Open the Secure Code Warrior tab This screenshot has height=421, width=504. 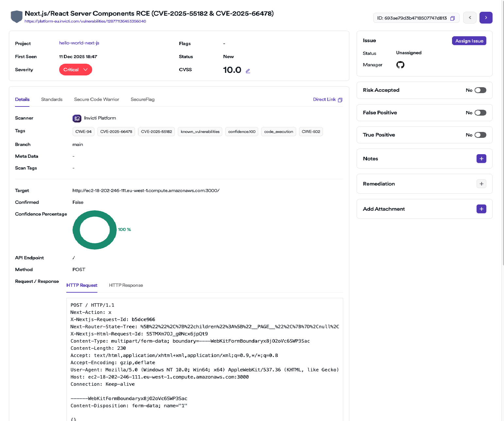point(96,99)
